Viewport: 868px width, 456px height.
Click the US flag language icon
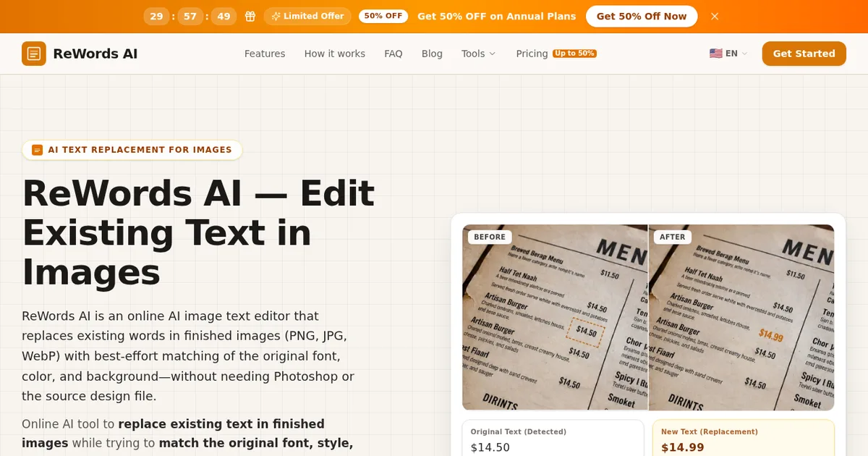click(716, 54)
